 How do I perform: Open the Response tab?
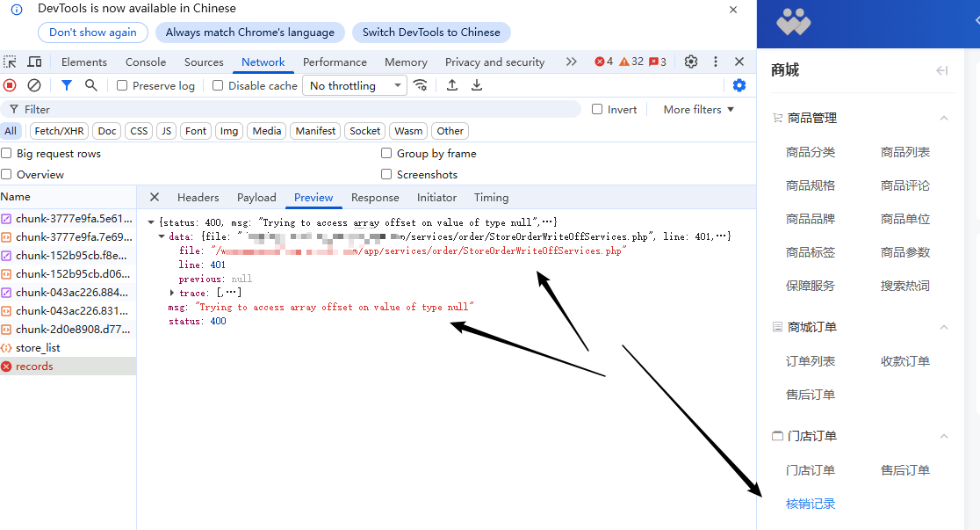click(x=375, y=198)
